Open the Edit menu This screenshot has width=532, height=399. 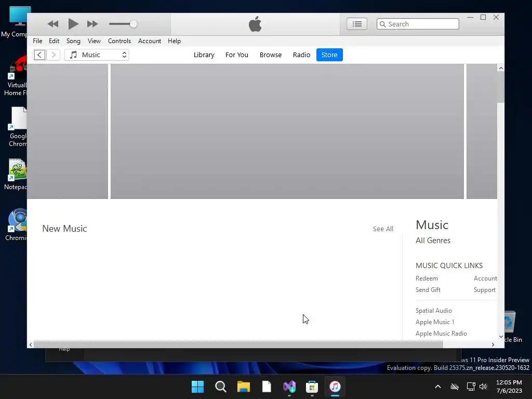tap(54, 41)
